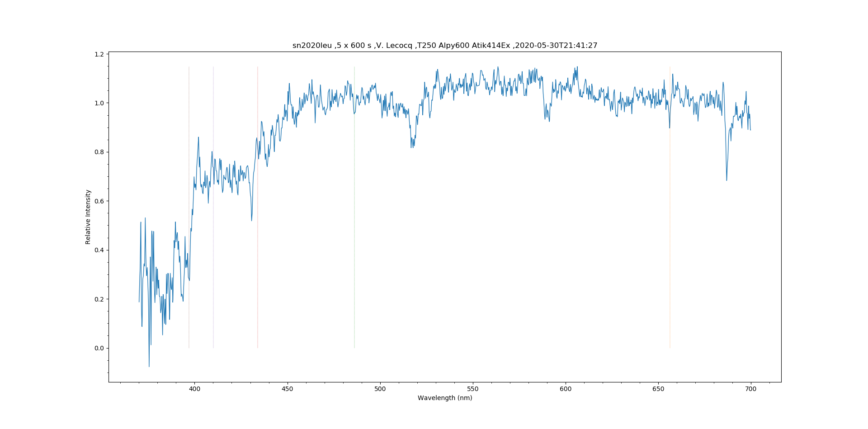Click the 400 tick label on x-axis
Viewport: 868px width, 429px height.
(194, 389)
